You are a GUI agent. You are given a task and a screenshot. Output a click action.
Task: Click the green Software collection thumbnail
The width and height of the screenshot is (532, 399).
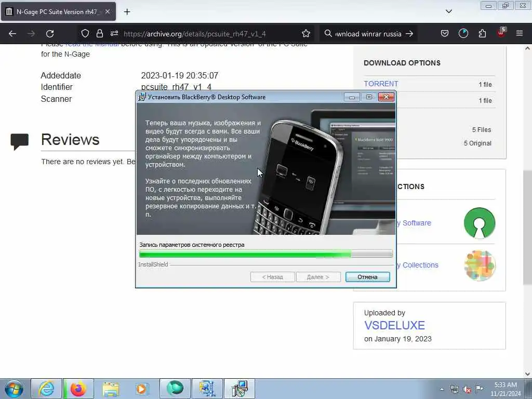pyautogui.click(x=480, y=223)
